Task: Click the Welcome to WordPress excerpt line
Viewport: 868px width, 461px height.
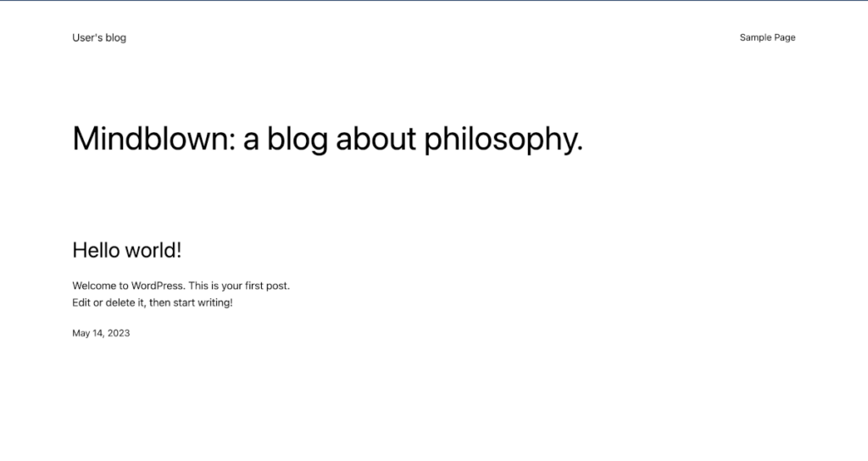Action: tap(181, 286)
